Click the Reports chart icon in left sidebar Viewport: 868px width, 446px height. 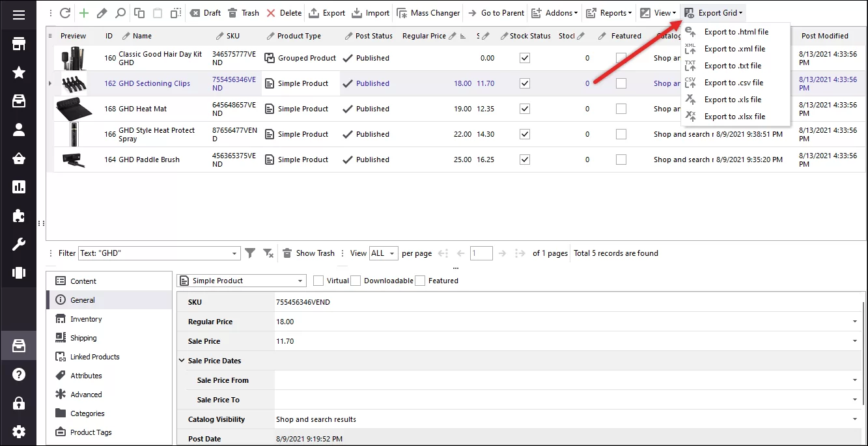tap(18, 187)
